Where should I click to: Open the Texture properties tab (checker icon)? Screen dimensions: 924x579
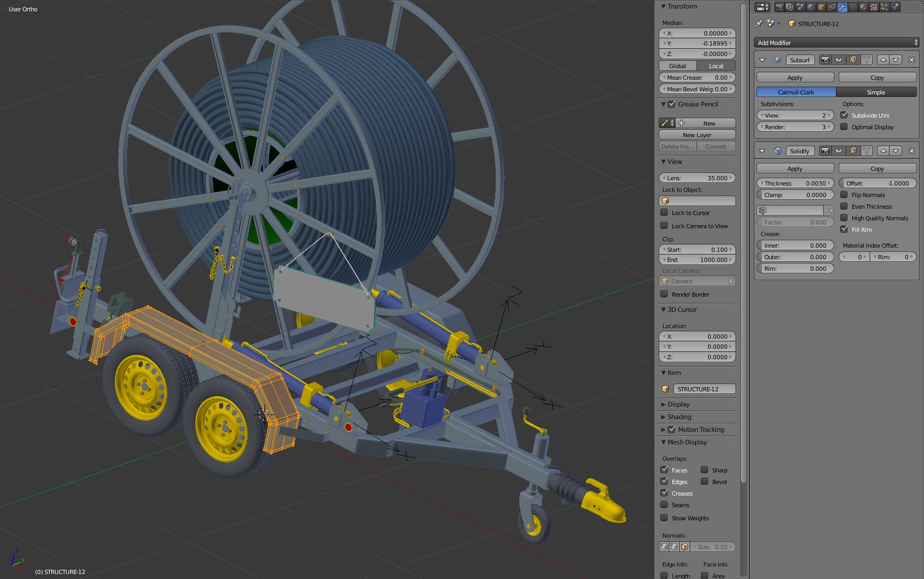pos(874,7)
